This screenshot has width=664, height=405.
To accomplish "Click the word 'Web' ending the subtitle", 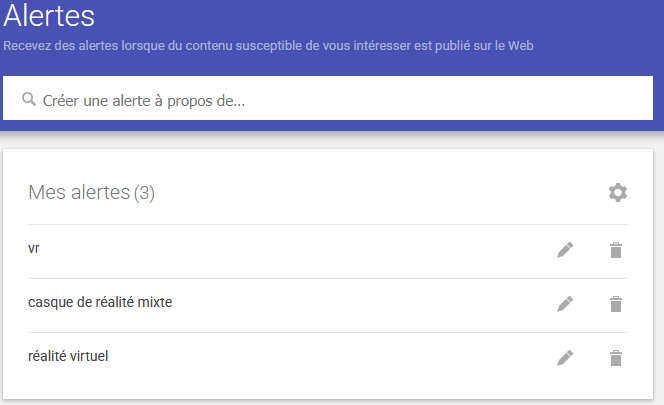I will click(x=520, y=46).
